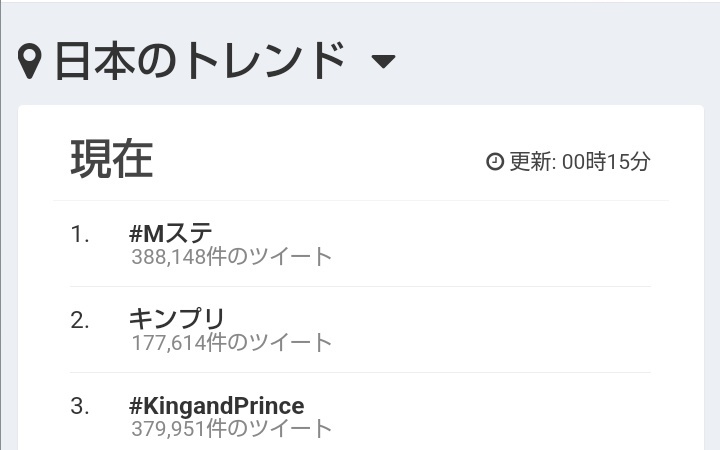This screenshot has width=720, height=450.
Task: Click divider line between キンプリ and #KingandPrince
Action: click(x=360, y=373)
